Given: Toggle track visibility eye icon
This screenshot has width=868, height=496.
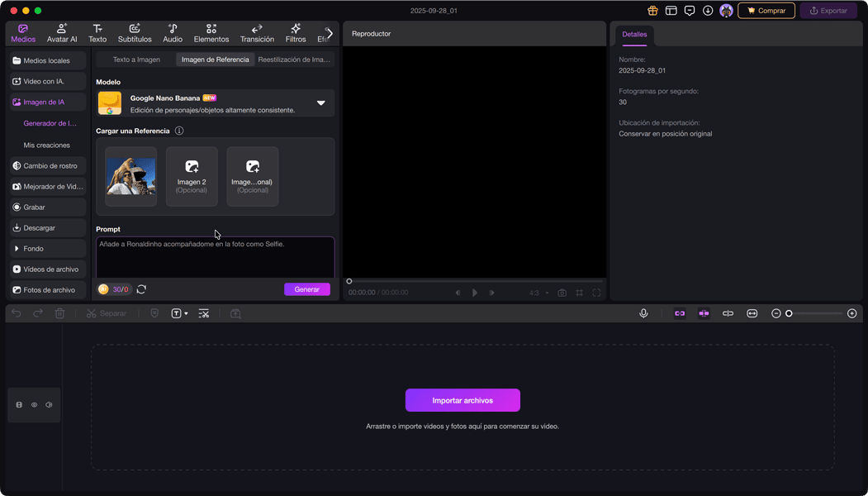Looking at the screenshot, I should 34,405.
